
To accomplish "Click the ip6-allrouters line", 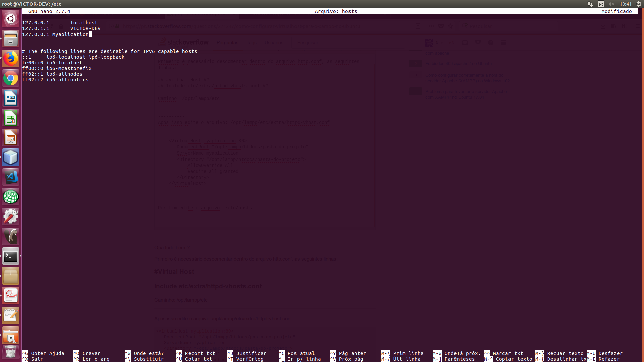I will pyautogui.click(x=55, y=80).
